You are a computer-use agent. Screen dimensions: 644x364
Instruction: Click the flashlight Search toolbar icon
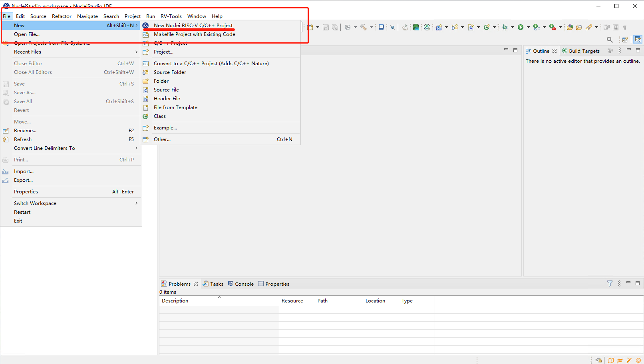588,27
